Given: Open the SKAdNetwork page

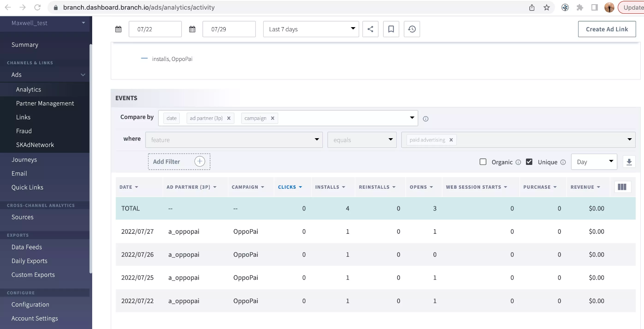Looking at the screenshot, I should coord(35,144).
